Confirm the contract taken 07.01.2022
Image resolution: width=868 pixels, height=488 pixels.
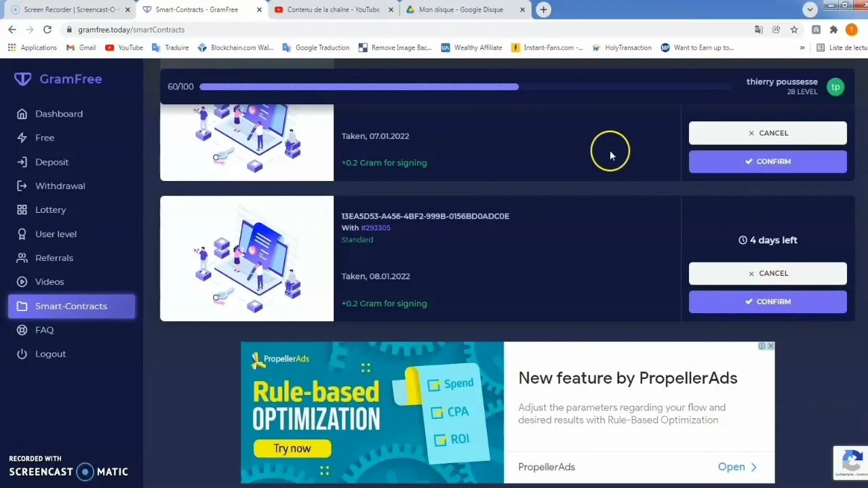point(768,161)
